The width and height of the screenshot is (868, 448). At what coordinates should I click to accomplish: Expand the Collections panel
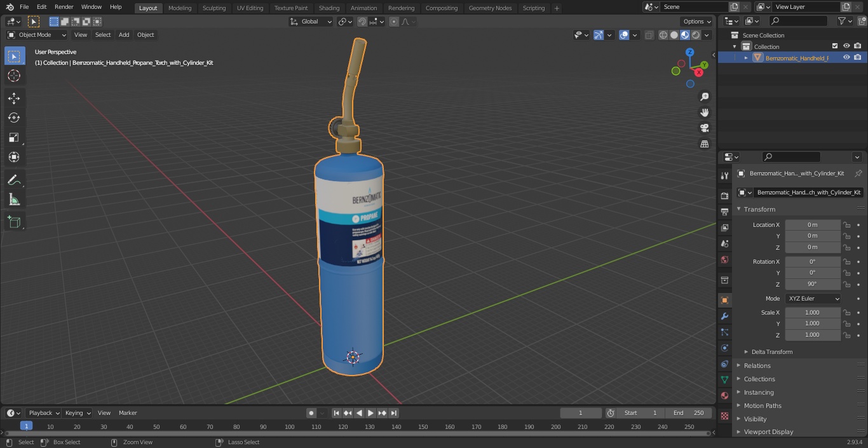point(759,379)
